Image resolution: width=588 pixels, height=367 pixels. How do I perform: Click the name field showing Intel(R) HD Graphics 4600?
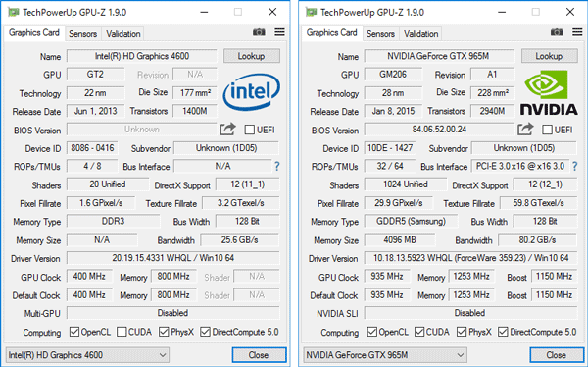pos(142,56)
